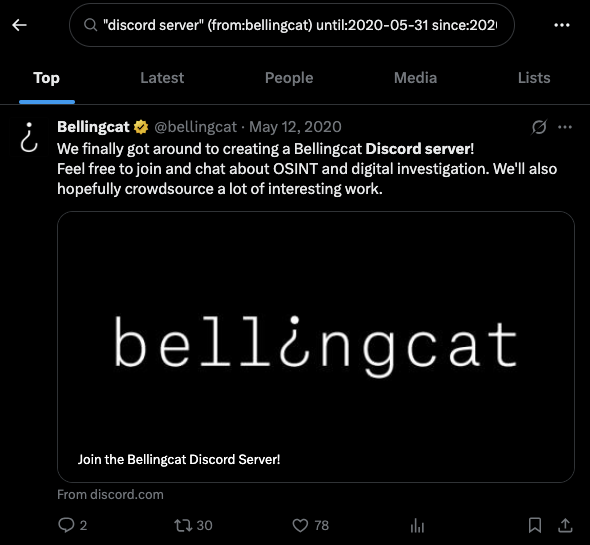590x545 pixels.
Task: Go back using the left arrow
Action: coord(19,25)
